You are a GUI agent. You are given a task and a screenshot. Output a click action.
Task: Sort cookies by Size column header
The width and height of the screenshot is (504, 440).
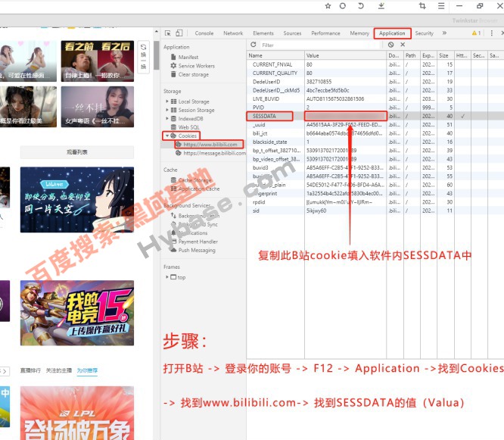[446, 55]
